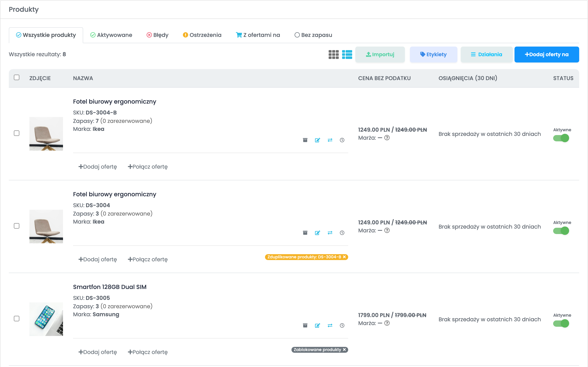Remove the Zablokowane produkty tag
588x367 pixels.
344,350
